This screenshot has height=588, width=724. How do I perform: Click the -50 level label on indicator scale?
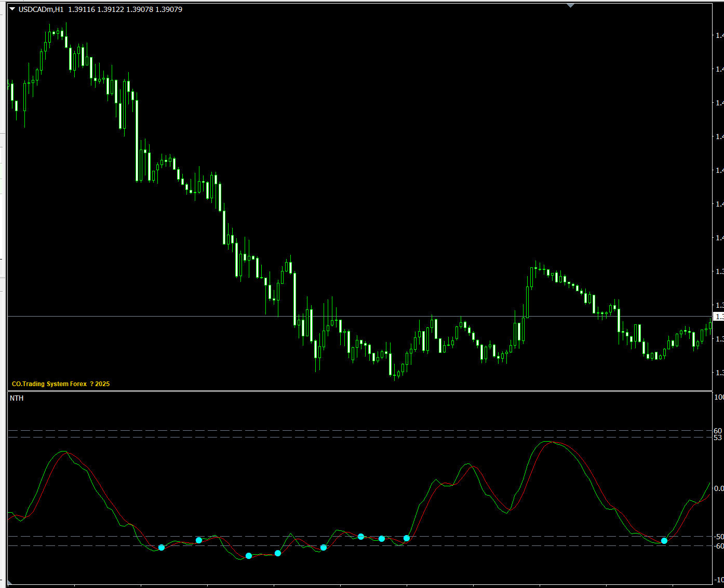pos(718,537)
